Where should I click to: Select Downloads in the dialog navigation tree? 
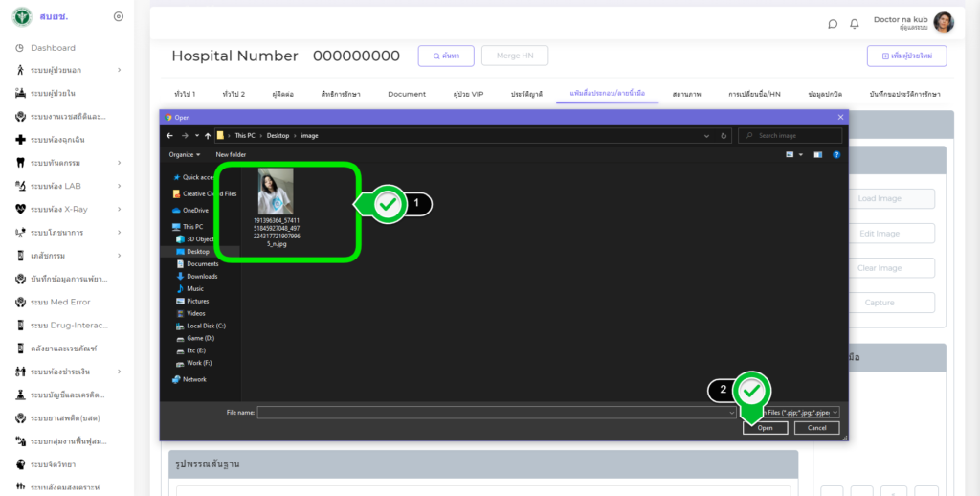[202, 276]
